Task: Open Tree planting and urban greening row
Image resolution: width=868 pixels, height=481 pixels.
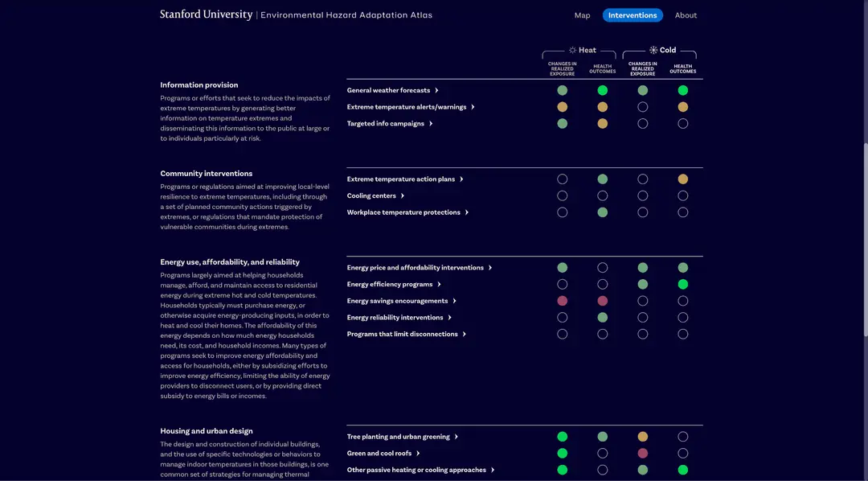Action: coord(403,437)
